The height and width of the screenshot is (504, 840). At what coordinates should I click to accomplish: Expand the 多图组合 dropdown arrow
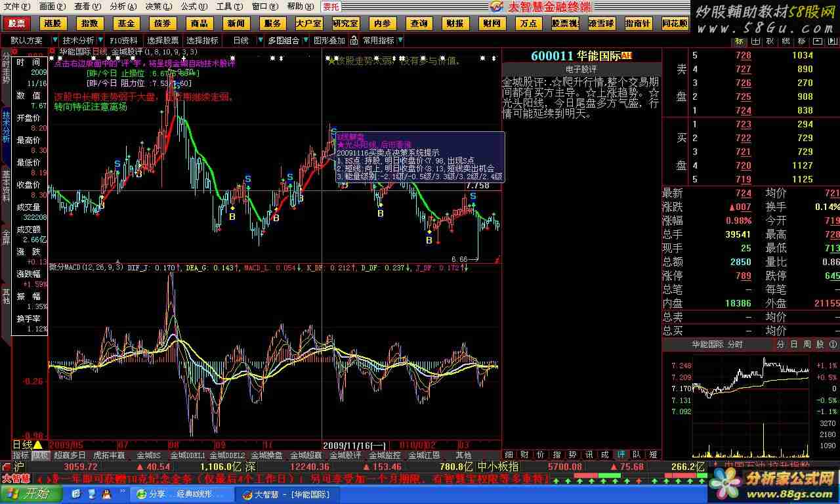(304, 41)
